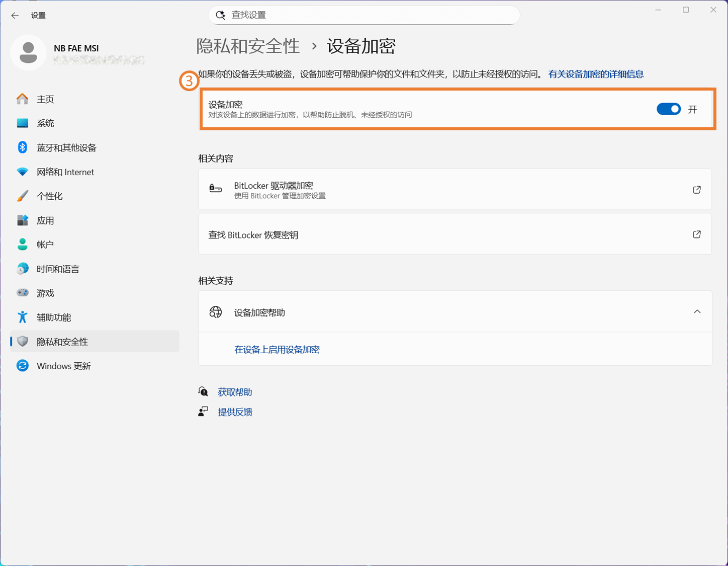Image resolution: width=728 pixels, height=566 pixels.
Task: Click the 网络和 Internet Wi-Fi icon
Action: click(x=23, y=172)
